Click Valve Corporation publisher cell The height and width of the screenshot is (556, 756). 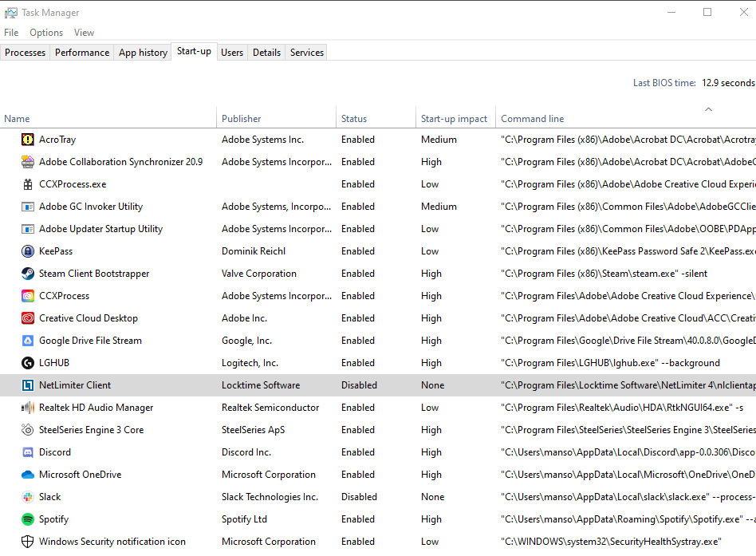tap(259, 274)
